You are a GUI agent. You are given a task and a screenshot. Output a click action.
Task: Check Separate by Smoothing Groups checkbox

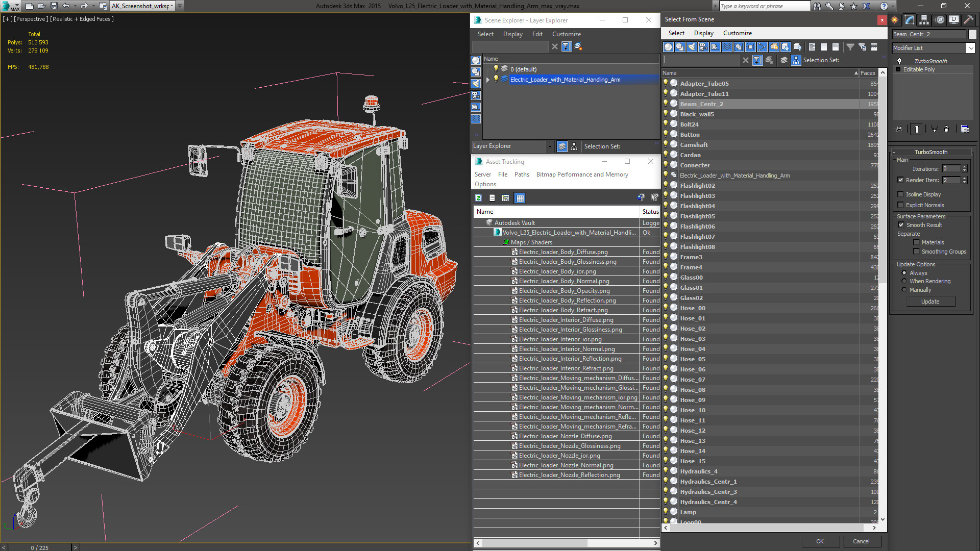click(916, 252)
